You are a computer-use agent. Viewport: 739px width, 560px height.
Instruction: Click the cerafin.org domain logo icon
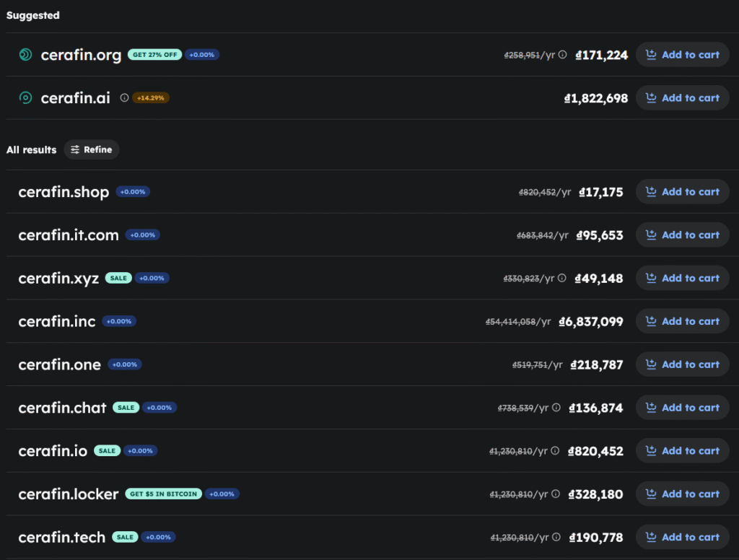pos(25,55)
